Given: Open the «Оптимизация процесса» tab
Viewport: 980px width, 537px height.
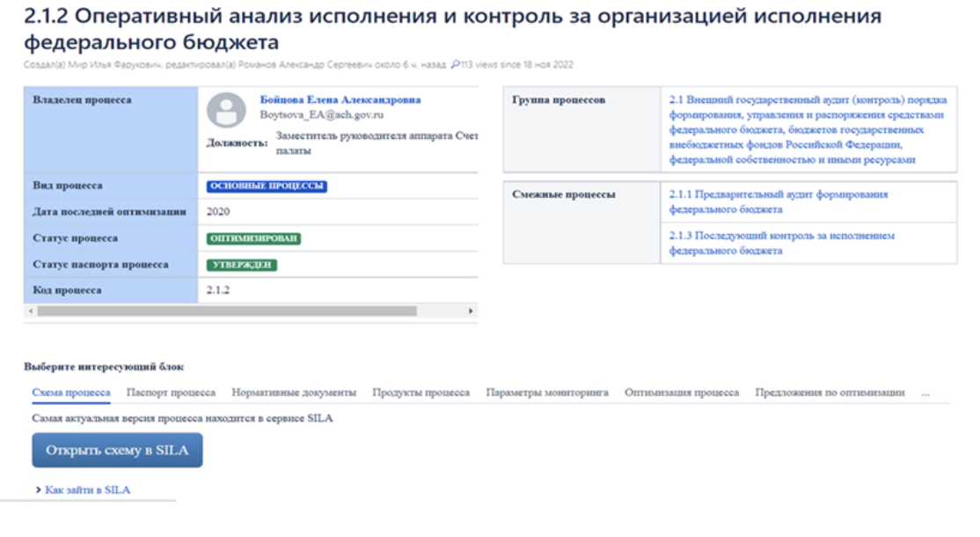Looking at the screenshot, I should (x=682, y=393).
